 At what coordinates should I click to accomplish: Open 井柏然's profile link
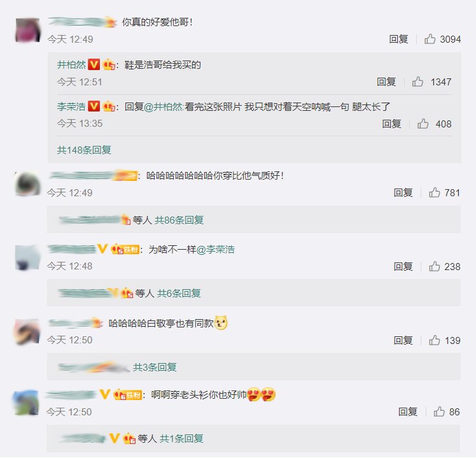pyautogui.click(x=71, y=65)
